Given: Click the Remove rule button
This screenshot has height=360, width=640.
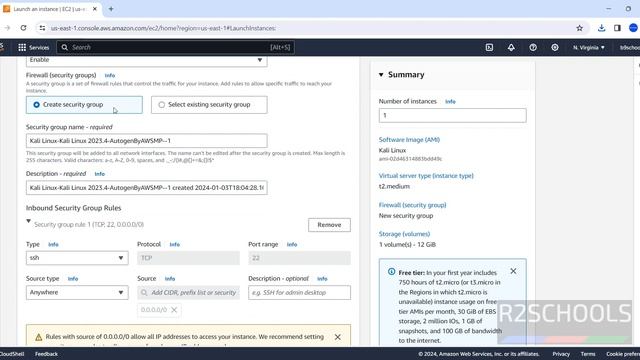Looking at the screenshot, I should (329, 225).
